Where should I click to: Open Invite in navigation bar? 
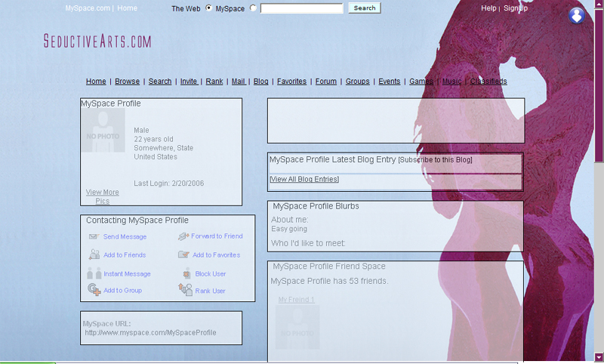coord(190,82)
